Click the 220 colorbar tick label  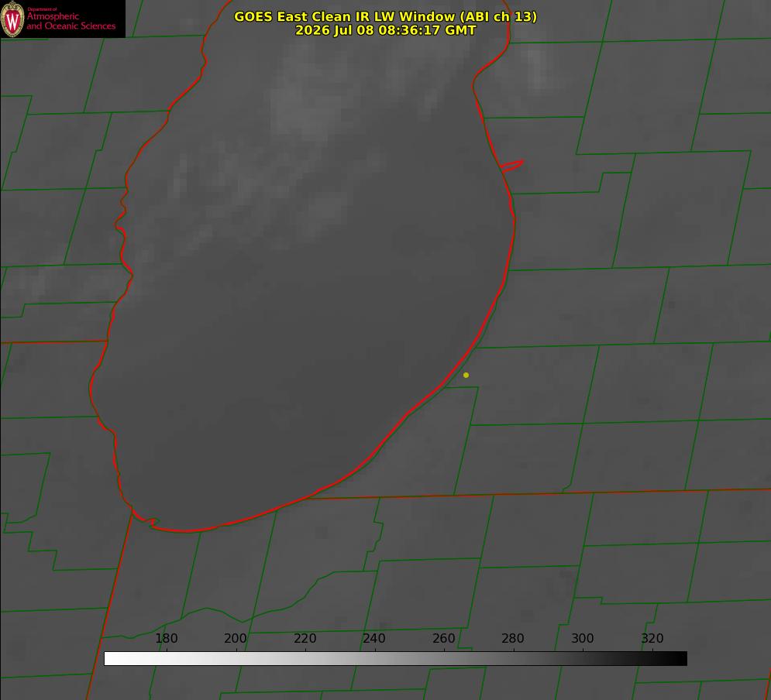(305, 638)
